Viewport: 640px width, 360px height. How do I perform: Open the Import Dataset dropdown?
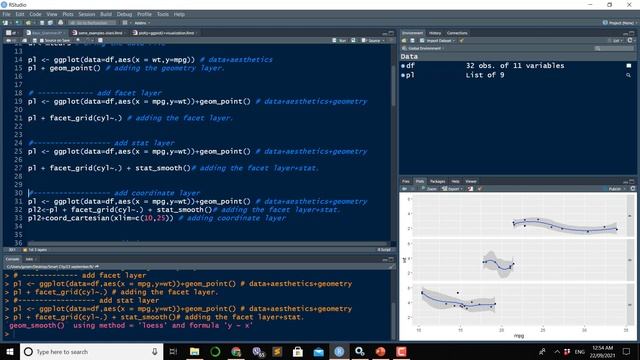coord(438,40)
